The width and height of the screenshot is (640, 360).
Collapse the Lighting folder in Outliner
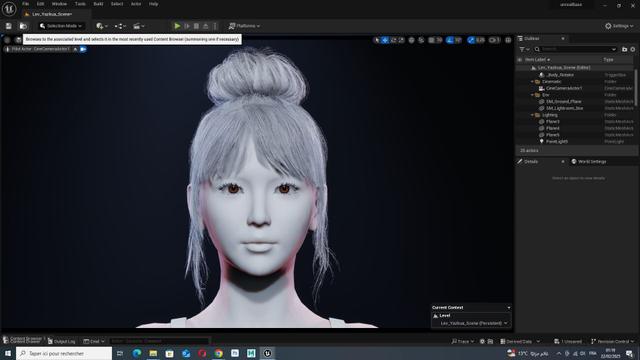[532, 115]
